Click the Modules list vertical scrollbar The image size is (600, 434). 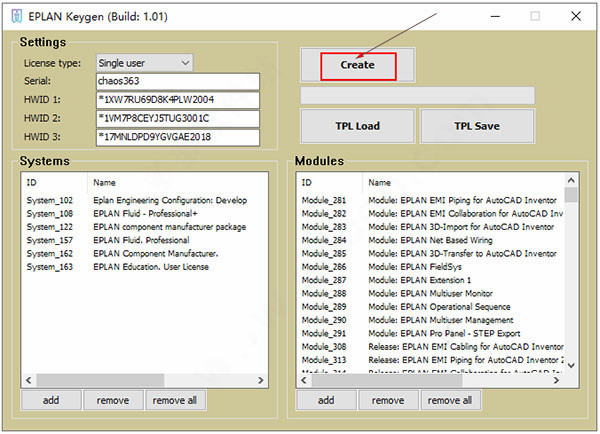pyautogui.click(x=571, y=280)
